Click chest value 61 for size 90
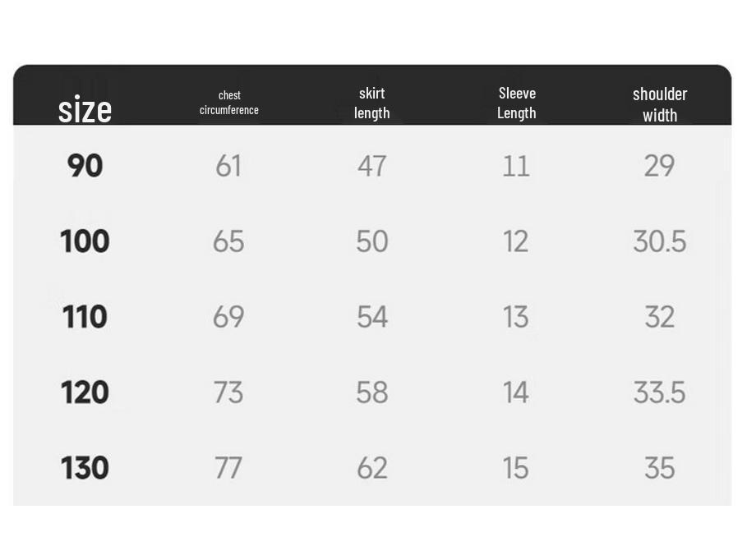Viewport: 747px width, 560px height. tap(228, 166)
